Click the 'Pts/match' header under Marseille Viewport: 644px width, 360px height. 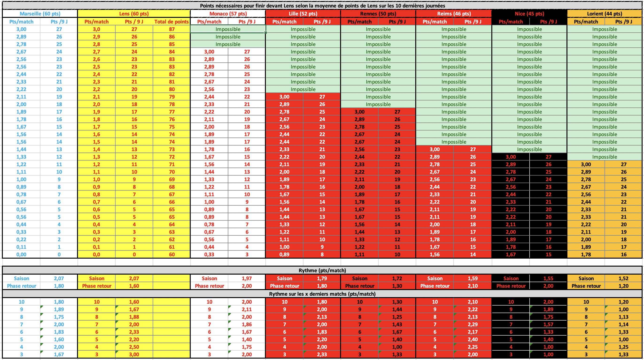point(21,22)
